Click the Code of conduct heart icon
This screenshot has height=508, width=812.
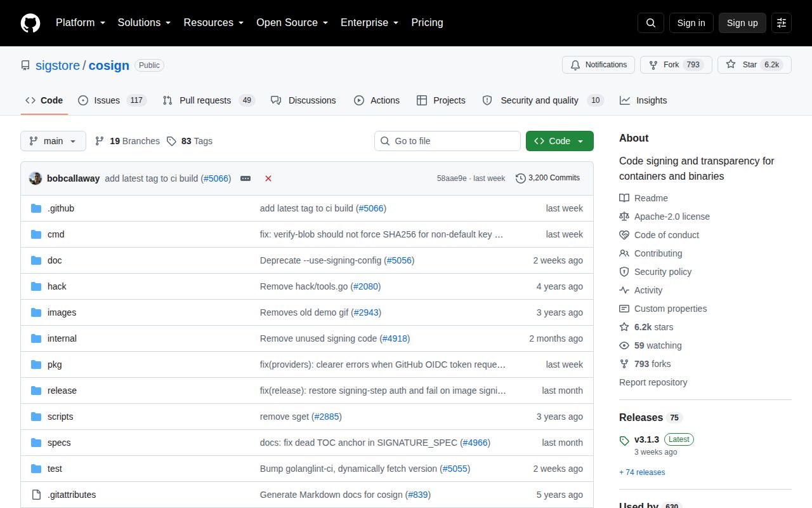coord(624,235)
